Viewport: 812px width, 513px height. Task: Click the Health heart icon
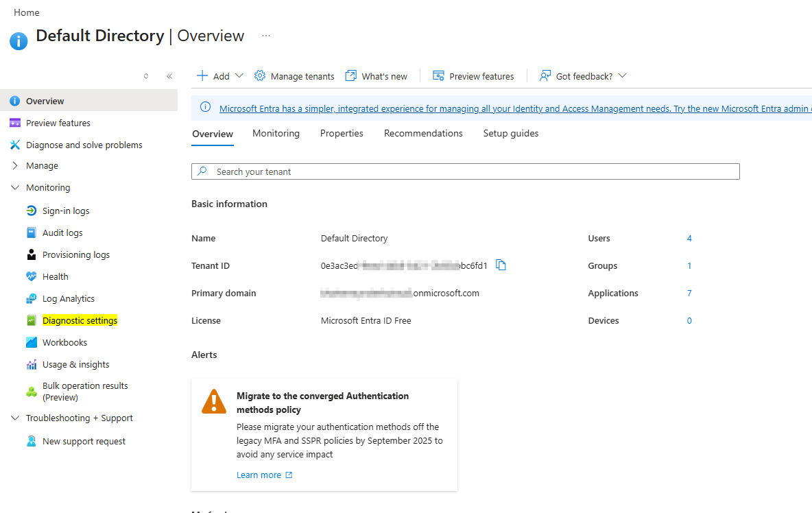pos(32,276)
